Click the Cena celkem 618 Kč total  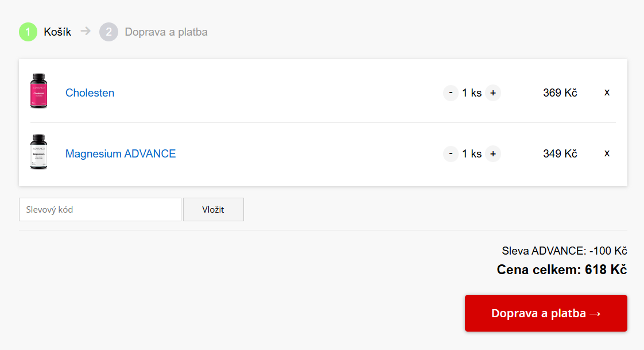click(x=561, y=270)
